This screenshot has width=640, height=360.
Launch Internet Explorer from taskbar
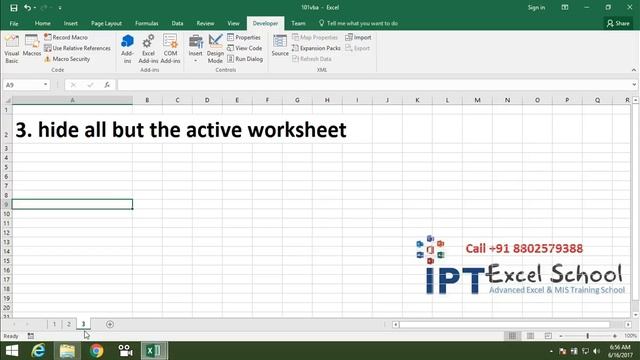click(x=38, y=351)
